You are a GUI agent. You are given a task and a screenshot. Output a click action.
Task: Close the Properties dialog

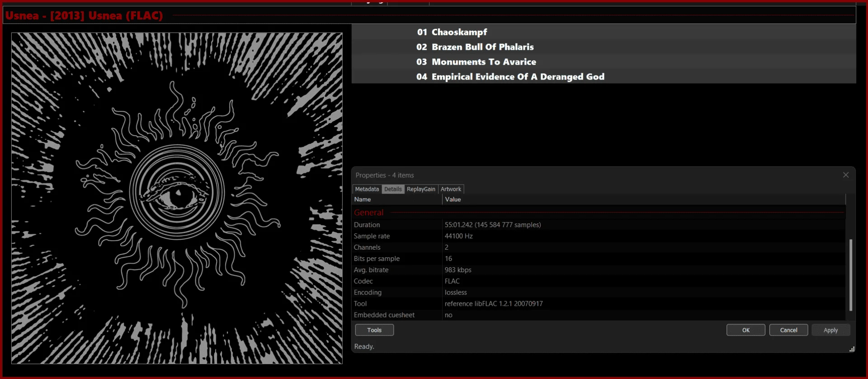845,175
